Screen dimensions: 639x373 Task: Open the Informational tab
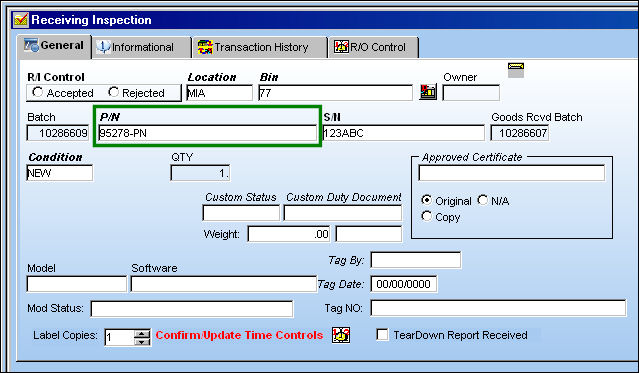coord(142,47)
